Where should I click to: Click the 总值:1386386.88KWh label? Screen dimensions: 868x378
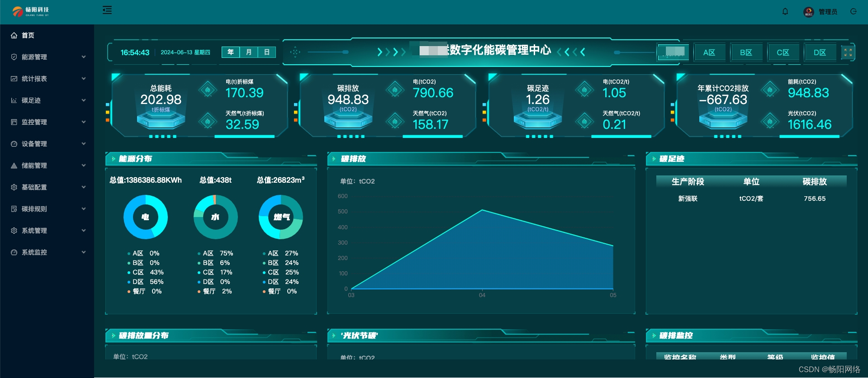point(146,180)
